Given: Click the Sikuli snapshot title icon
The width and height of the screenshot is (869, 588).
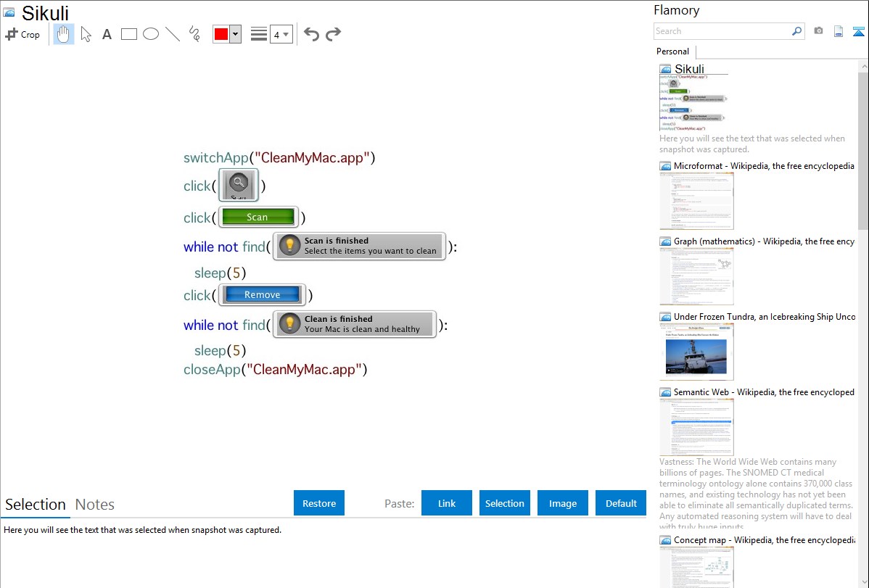Looking at the screenshot, I should [x=9, y=12].
